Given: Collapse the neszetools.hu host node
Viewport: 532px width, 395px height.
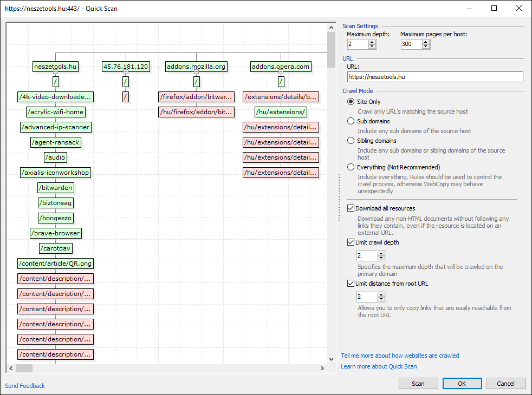Looking at the screenshot, I should pos(55,71).
